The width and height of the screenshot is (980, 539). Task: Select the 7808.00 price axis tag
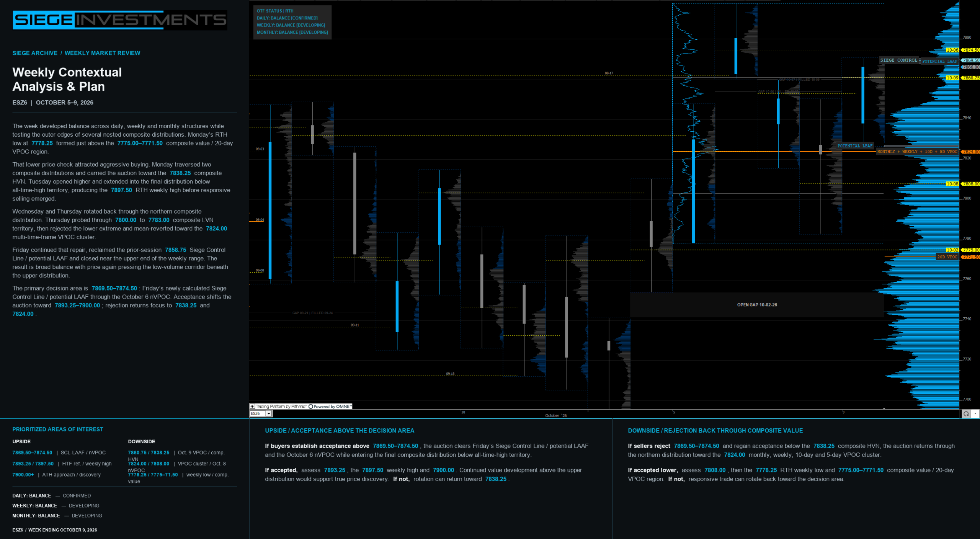click(971, 184)
